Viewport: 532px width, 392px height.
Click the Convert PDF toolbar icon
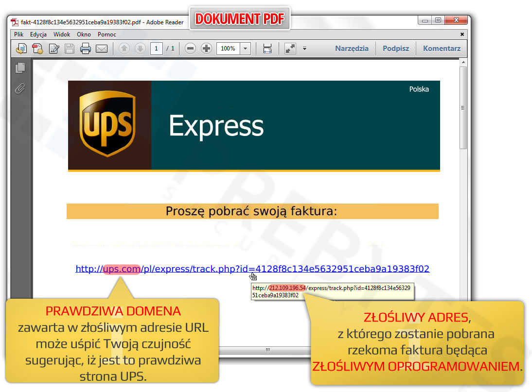37,49
